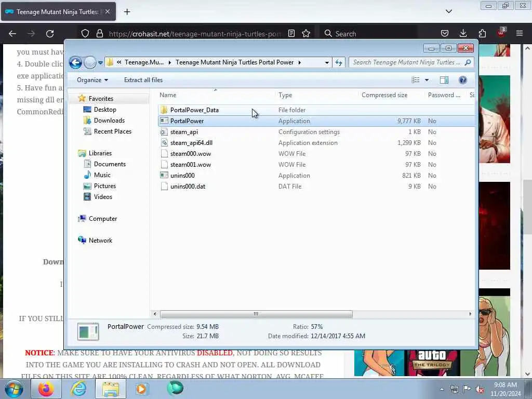Viewport: 532px width, 399px height.
Task: Click Windows Explorer taskbar icon
Action: 111,389
